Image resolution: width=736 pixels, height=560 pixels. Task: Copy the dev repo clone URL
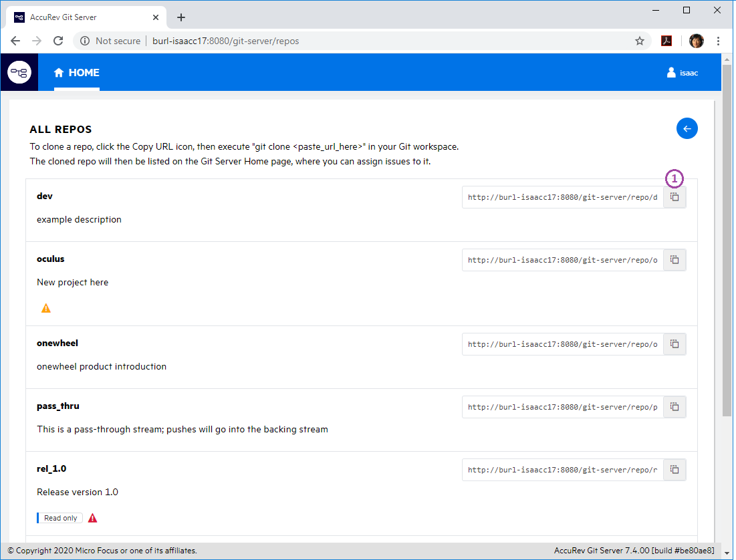click(x=674, y=197)
